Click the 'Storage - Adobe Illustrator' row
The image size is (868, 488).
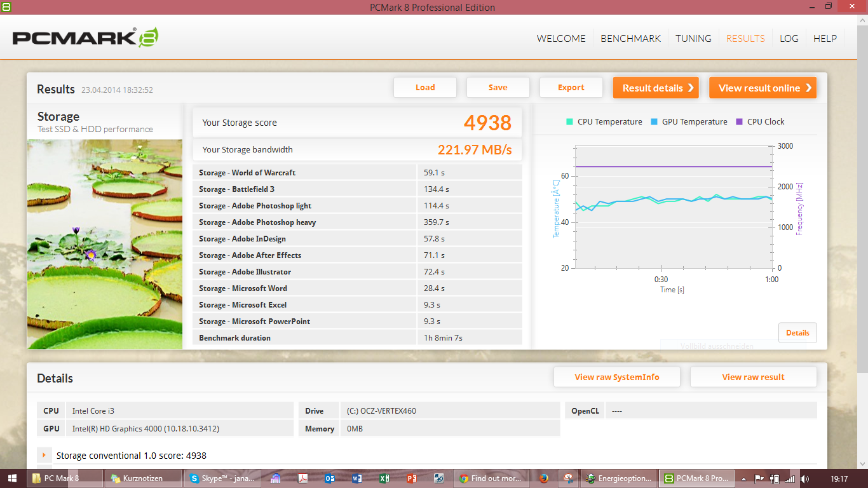357,271
